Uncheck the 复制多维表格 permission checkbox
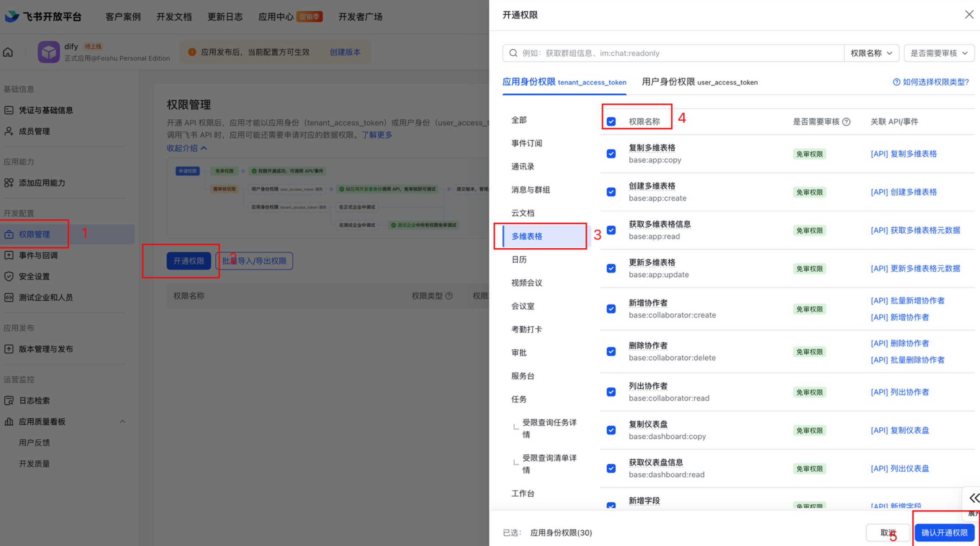 click(x=611, y=154)
